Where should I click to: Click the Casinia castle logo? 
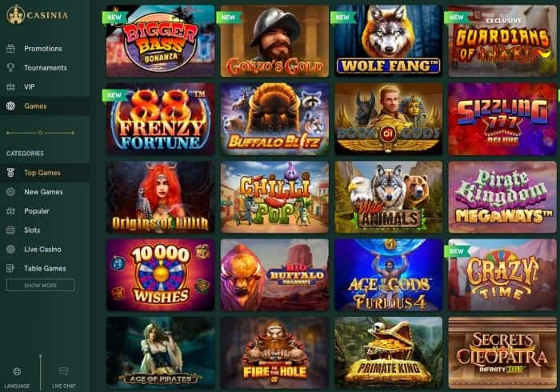pyautogui.click(x=15, y=14)
